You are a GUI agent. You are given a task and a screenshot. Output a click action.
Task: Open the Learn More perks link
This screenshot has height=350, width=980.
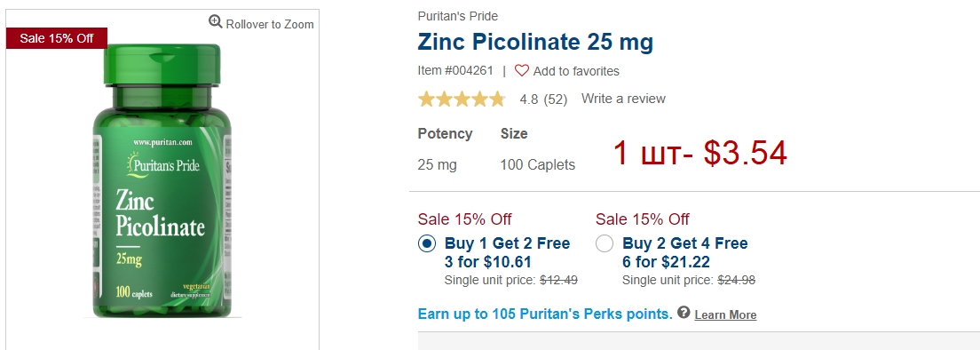click(725, 315)
